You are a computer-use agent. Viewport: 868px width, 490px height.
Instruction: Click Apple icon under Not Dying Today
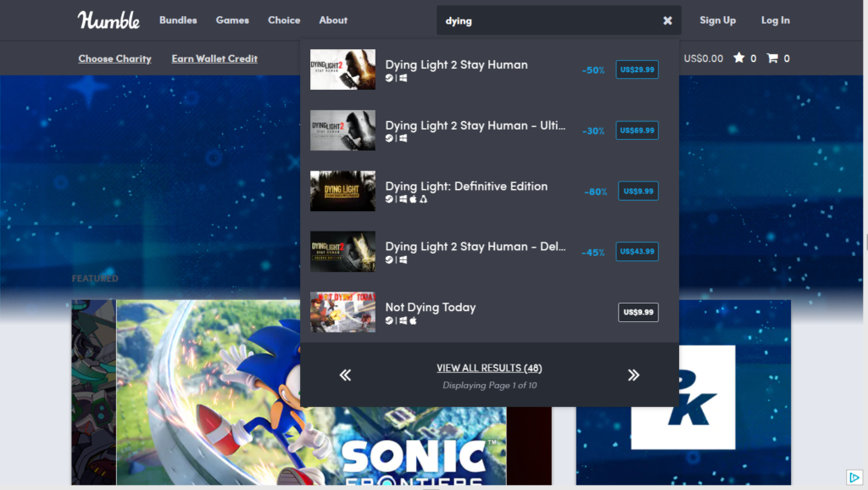pos(413,320)
